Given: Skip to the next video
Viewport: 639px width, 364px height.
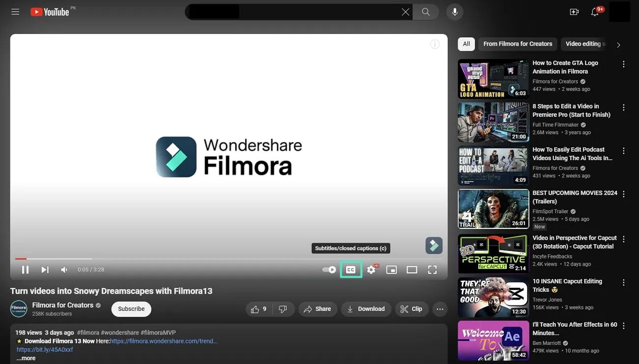Looking at the screenshot, I should [45, 270].
